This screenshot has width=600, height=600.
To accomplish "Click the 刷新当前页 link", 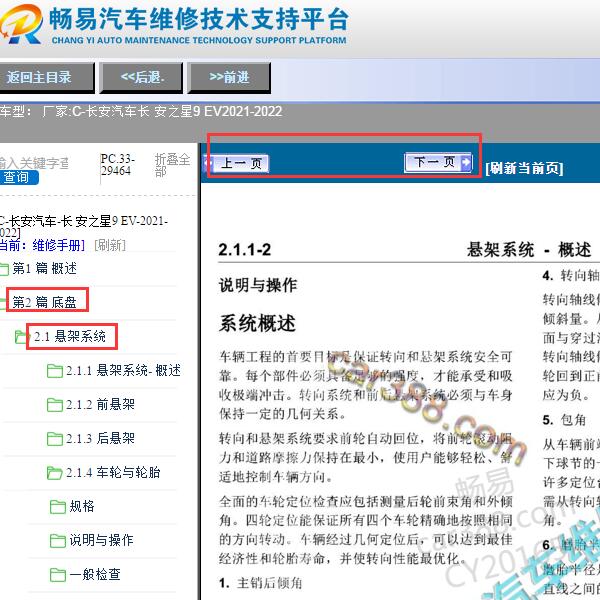I will [524, 168].
